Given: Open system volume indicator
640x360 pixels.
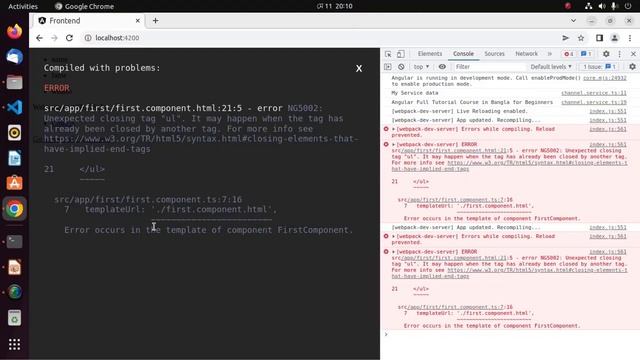Looking at the screenshot, I should tap(602, 6).
